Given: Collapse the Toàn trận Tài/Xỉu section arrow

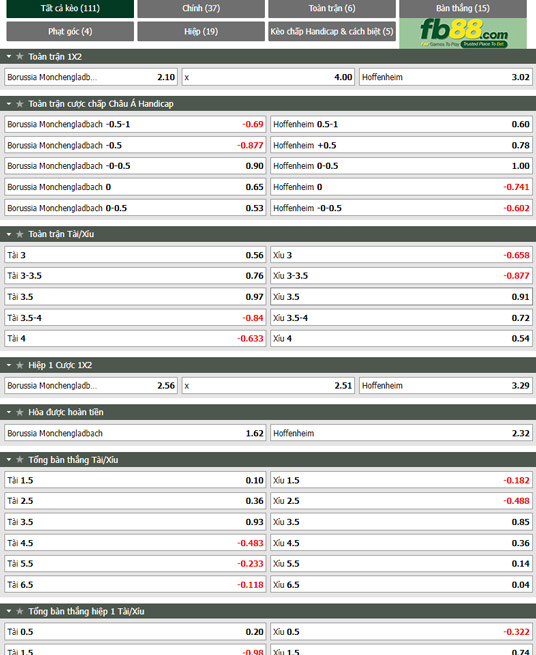Looking at the screenshot, I should point(9,234).
